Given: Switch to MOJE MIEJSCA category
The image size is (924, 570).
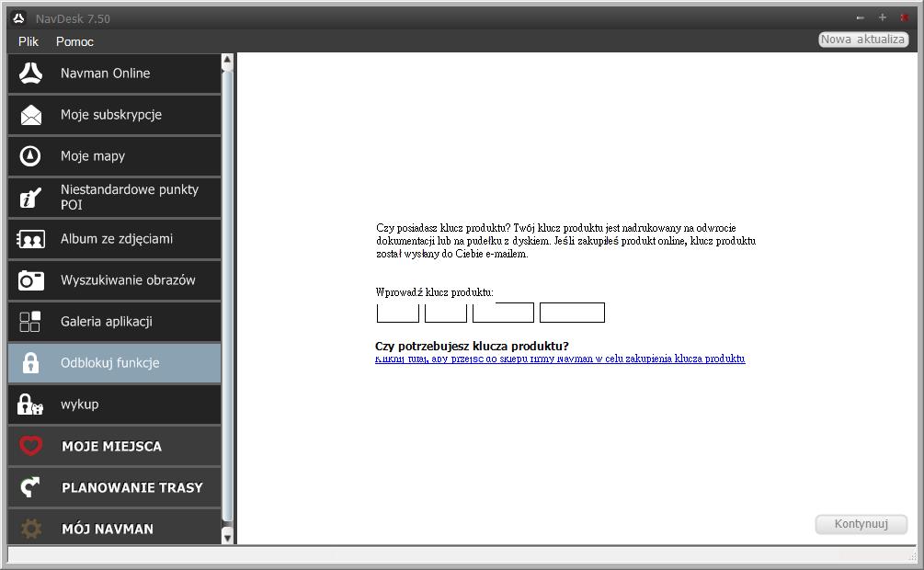Looking at the screenshot, I should point(114,446).
